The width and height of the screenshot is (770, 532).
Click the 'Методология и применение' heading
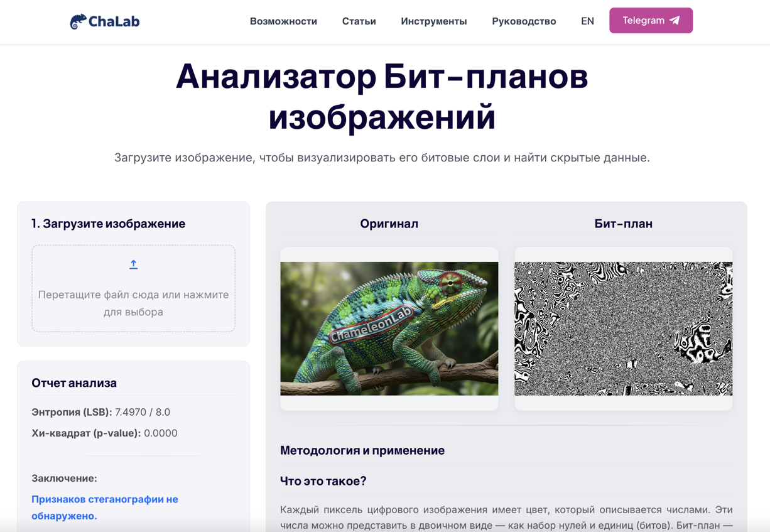362,450
